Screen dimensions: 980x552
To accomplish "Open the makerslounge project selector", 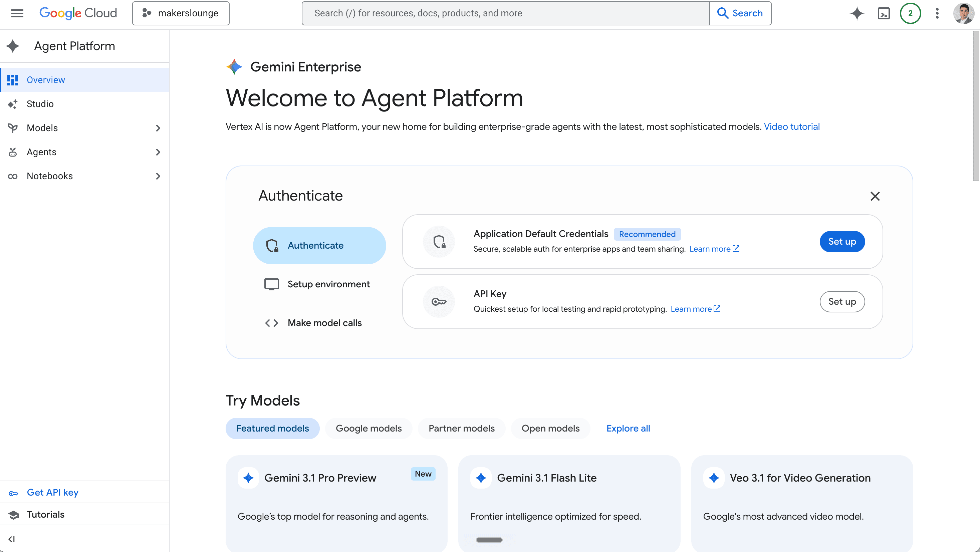I will point(181,13).
